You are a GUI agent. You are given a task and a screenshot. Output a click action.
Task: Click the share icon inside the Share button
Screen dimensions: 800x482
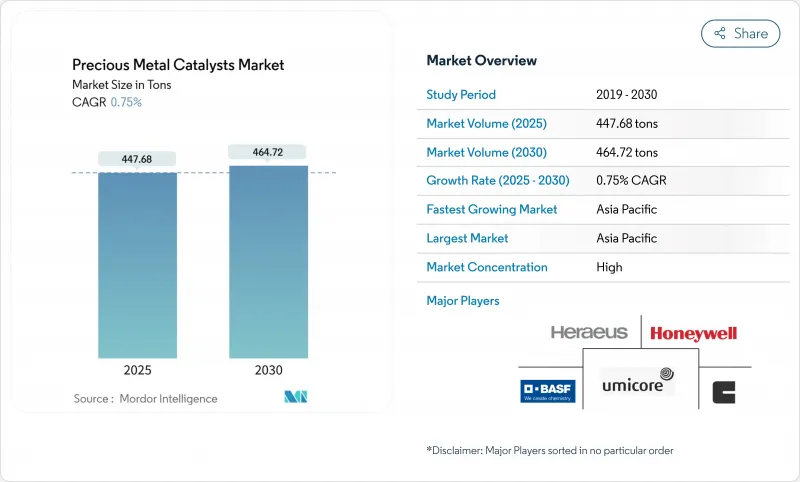tap(719, 33)
